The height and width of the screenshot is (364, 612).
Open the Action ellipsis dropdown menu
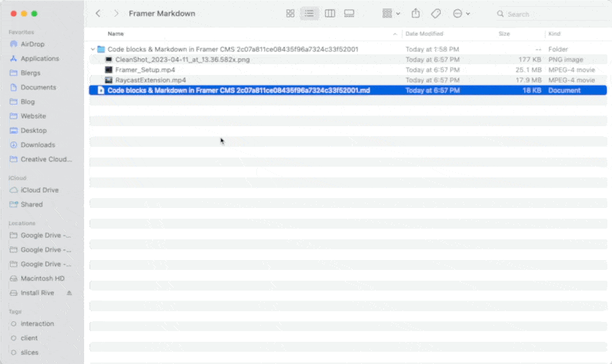[x=461, y=14]
